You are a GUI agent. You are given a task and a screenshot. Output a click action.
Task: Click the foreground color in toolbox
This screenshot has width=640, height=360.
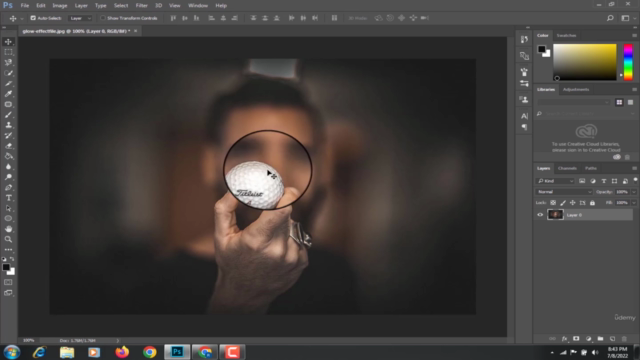(x=6, y=267)
